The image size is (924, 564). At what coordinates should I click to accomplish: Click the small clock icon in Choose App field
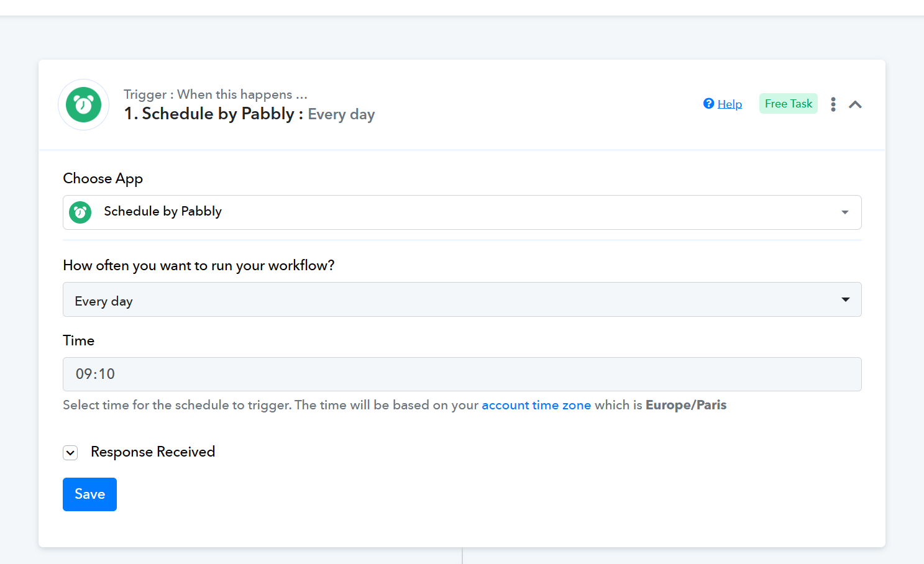(x=80, y=212)
